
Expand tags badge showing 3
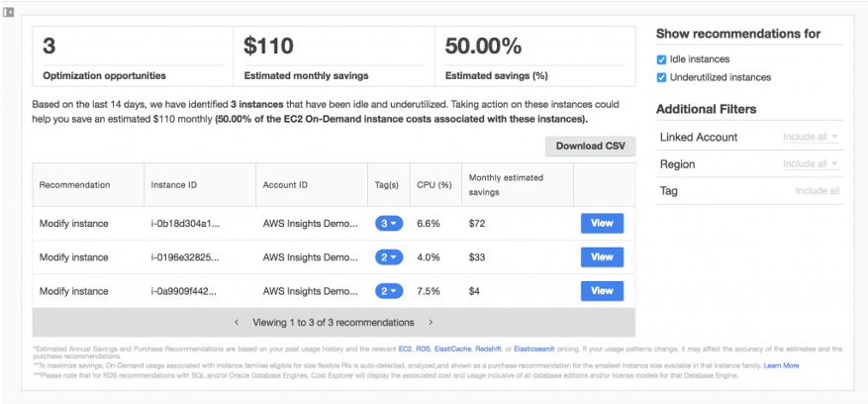[x=389, y=224]
